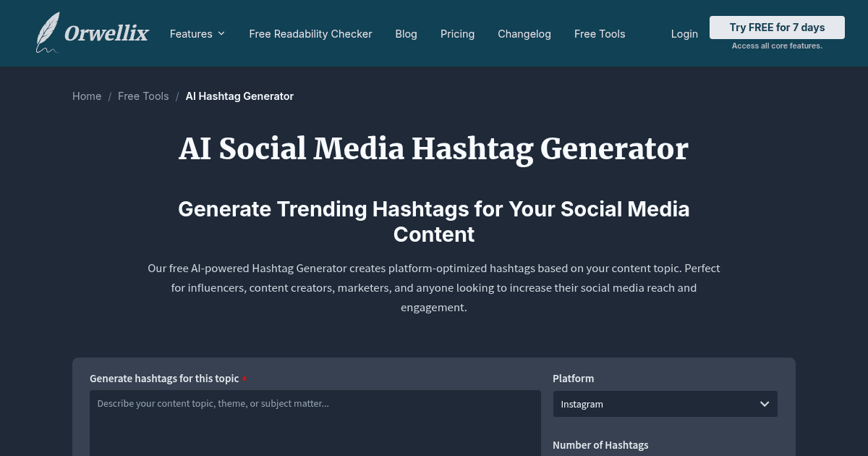Viewport: 868px width, 456px height.
Task: Go to the Blog page
Action: point(406,34)
